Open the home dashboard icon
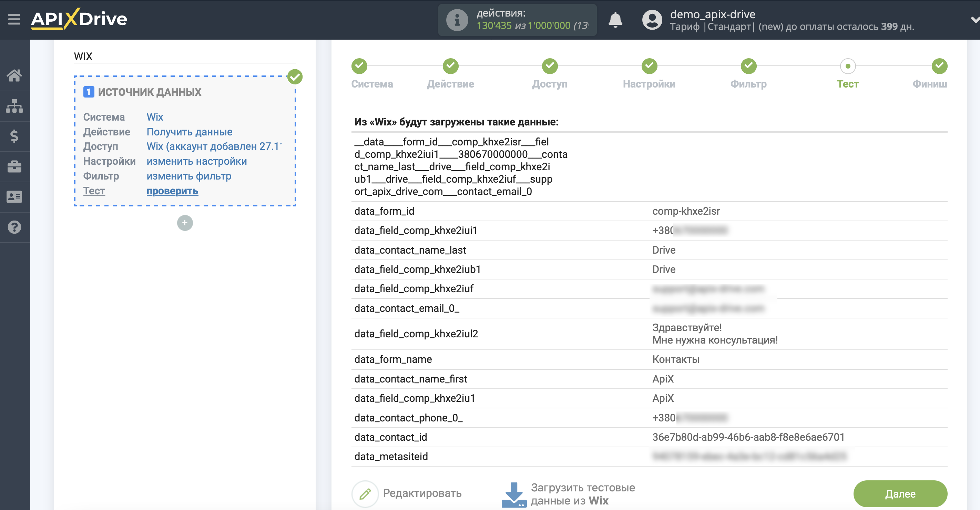The image size is (980, 510). point(14,75)
